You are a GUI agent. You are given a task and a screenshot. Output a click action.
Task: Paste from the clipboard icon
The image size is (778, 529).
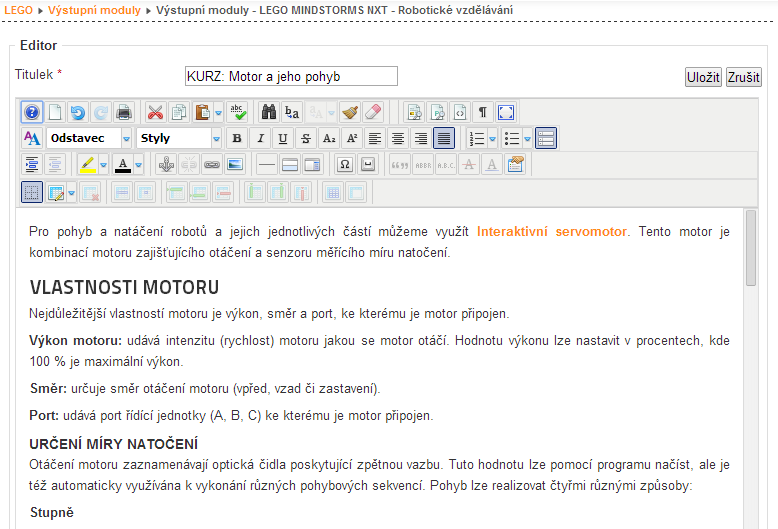click(x=202, y=112)
